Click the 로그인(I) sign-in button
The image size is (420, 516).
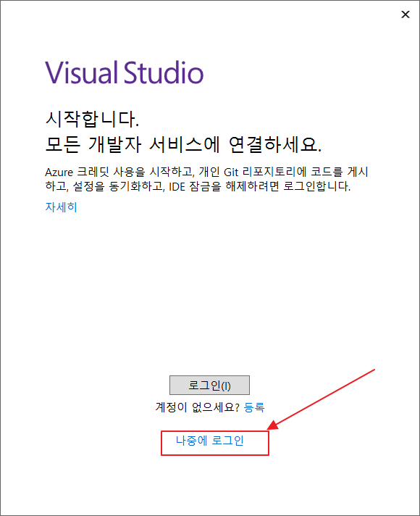(209, 385)
